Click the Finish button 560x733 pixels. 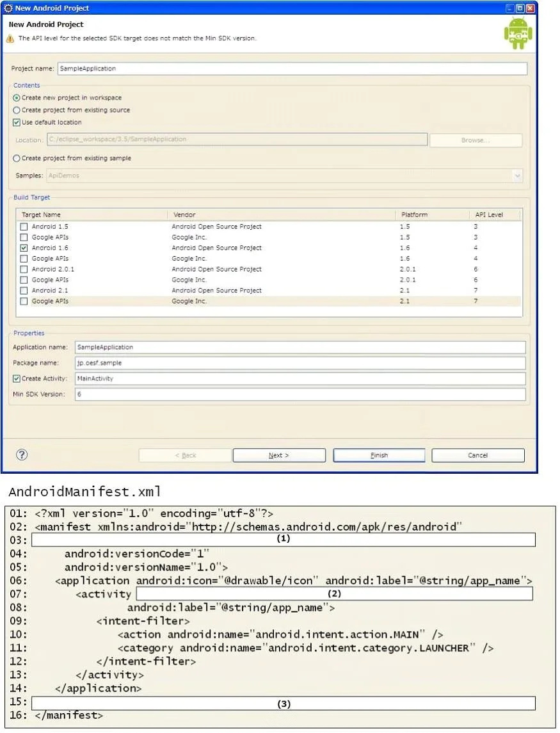pyautogui.click(x=379, y=455)
